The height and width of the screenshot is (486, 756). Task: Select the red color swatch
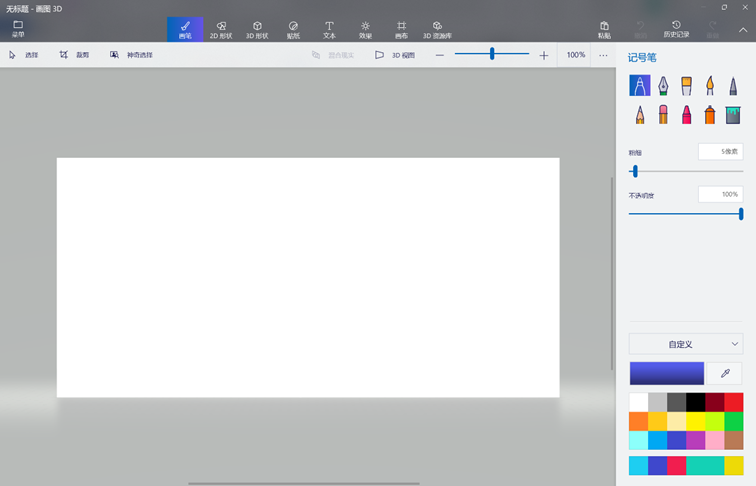coord(734,402)
